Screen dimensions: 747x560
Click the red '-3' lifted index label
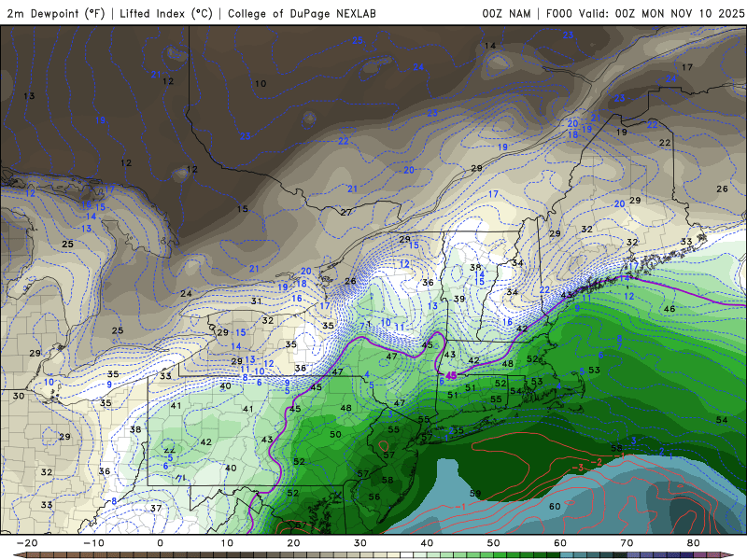tap(577, 468)
